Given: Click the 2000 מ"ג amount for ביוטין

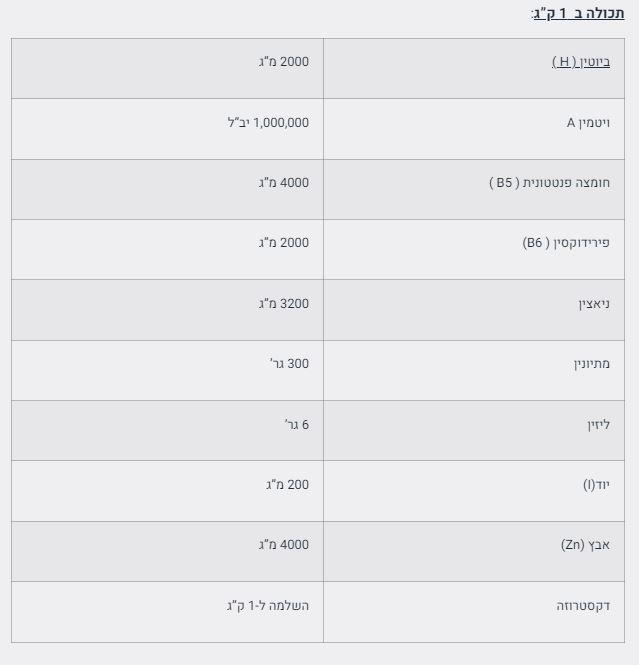Looking at the screenshot, I should 283,62.
